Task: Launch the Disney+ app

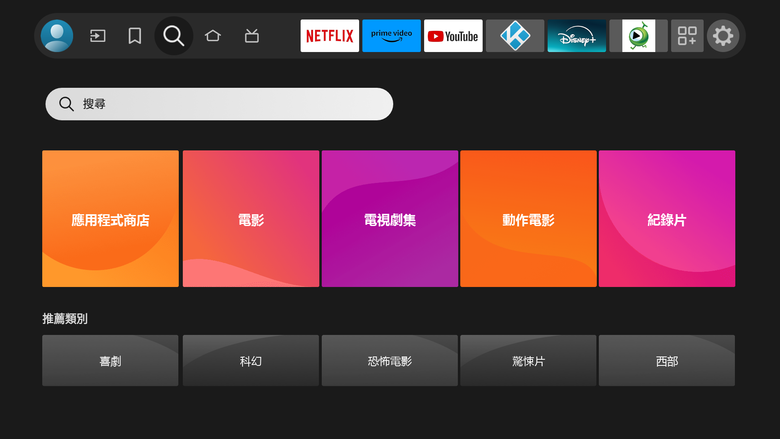Action: point(577,36)
